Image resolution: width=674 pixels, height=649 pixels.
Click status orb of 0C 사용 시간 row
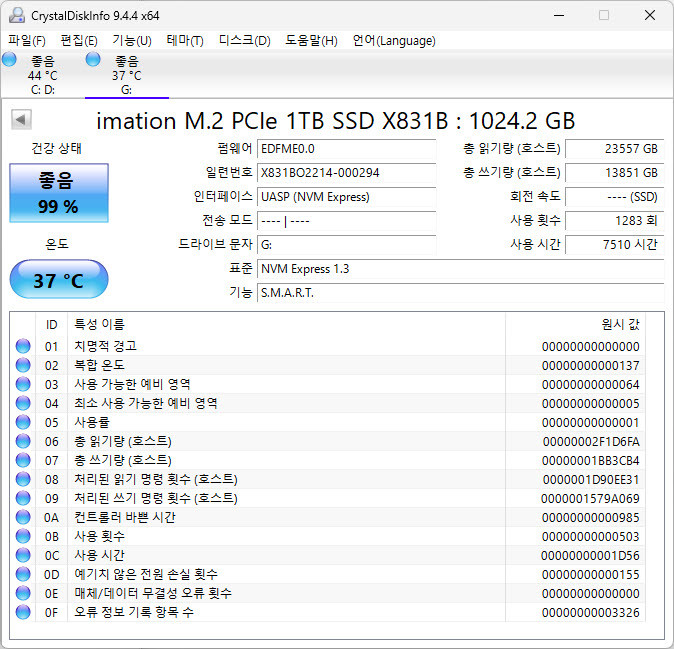[x=23, y=555]
